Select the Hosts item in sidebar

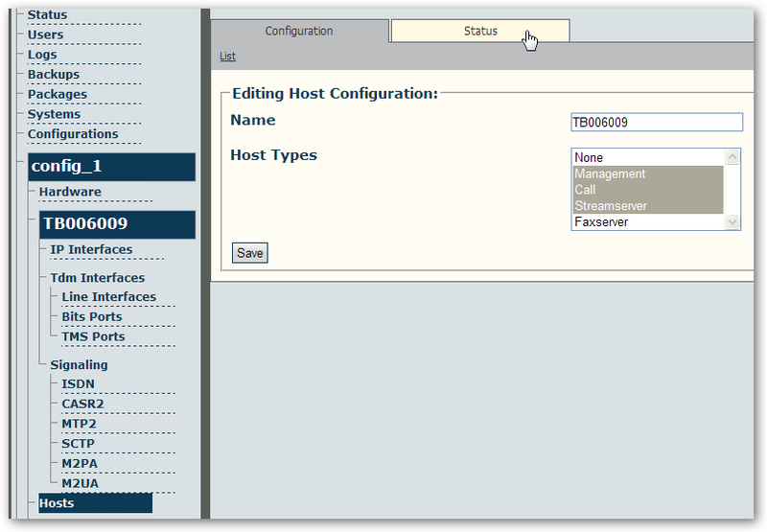coord(57,503)
